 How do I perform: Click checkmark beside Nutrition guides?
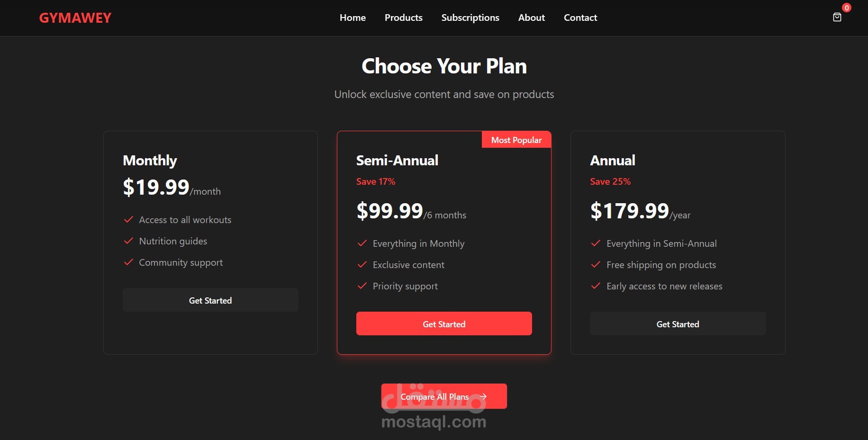pos(128,241)
